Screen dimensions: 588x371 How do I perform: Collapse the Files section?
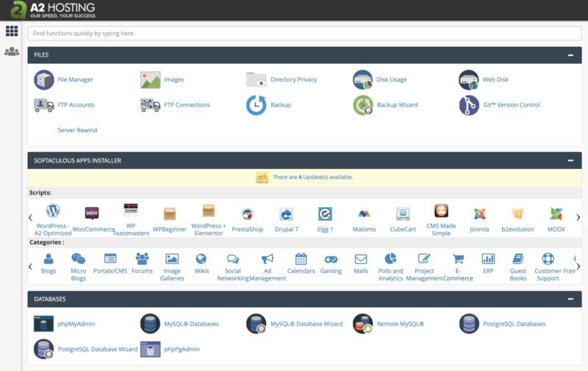point(570,55)
